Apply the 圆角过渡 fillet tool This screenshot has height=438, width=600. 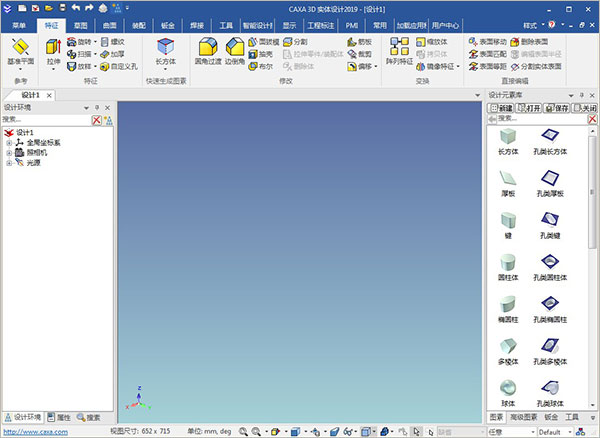pyautogui.click(x=208, y=51)
